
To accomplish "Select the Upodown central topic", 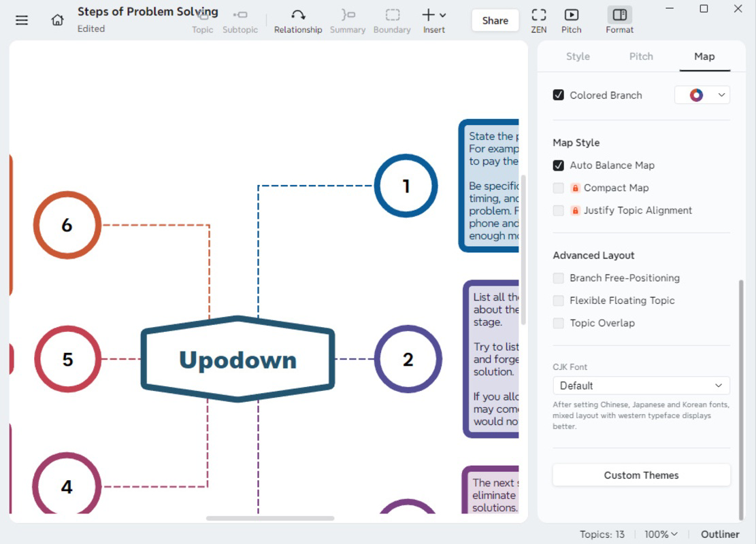I will 237,359.
